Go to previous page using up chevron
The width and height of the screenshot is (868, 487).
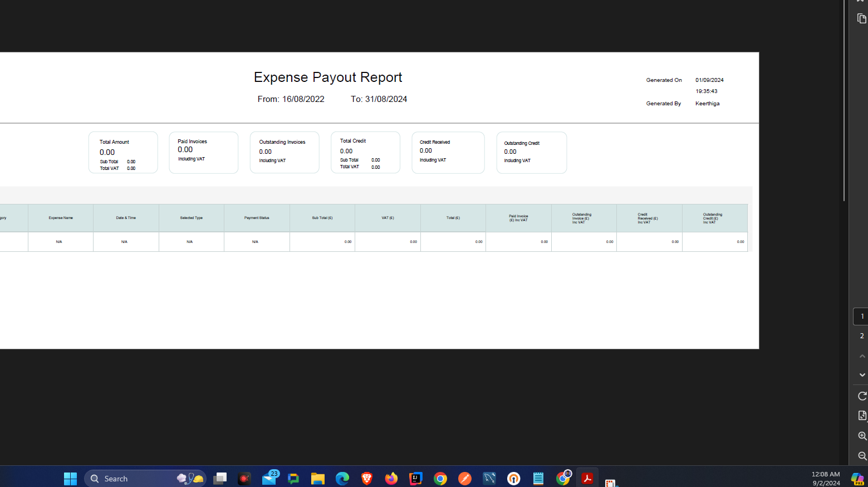point(862,356)
